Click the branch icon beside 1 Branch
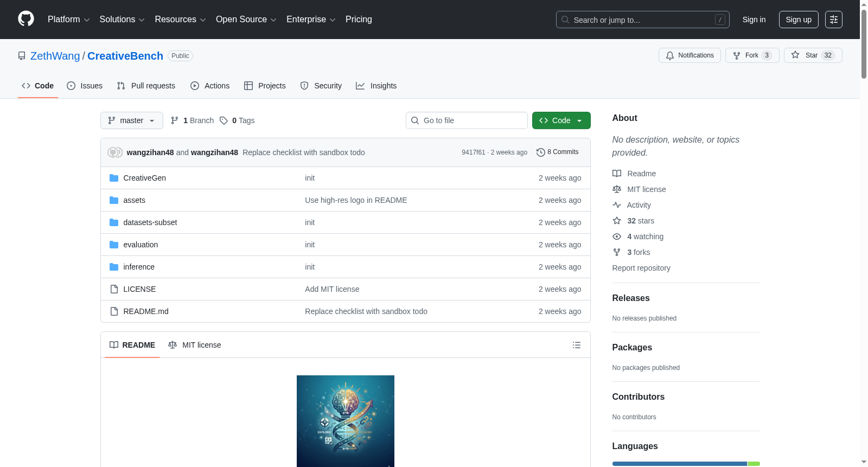The height and width of the screenshot is (467, 868). coord(175,120)
